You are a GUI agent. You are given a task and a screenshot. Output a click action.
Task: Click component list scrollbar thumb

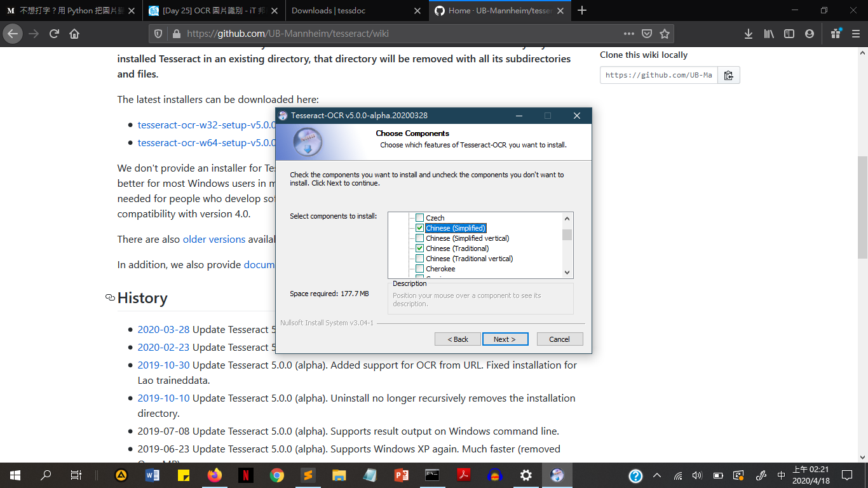(567, 234)
